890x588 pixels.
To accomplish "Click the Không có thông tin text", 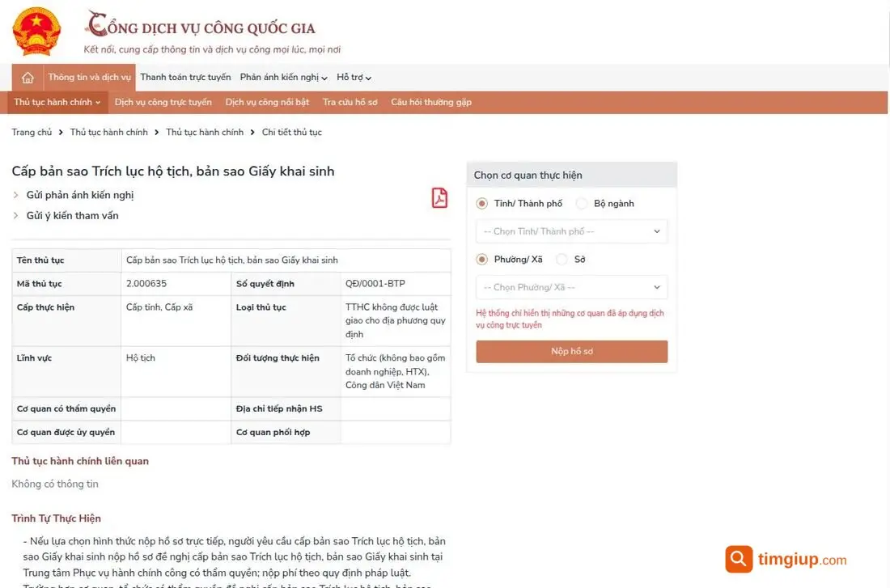I will click(55, 484).
